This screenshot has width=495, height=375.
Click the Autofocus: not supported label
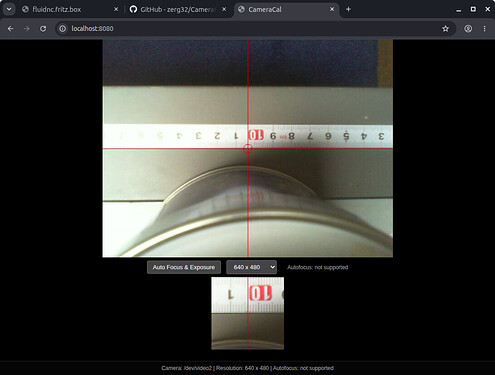(317, 267)
